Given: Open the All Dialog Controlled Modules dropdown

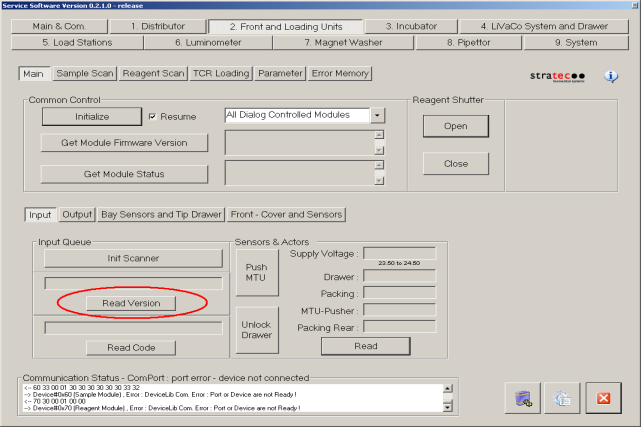Looking at the screenshot, I should [x=378, y=115].
